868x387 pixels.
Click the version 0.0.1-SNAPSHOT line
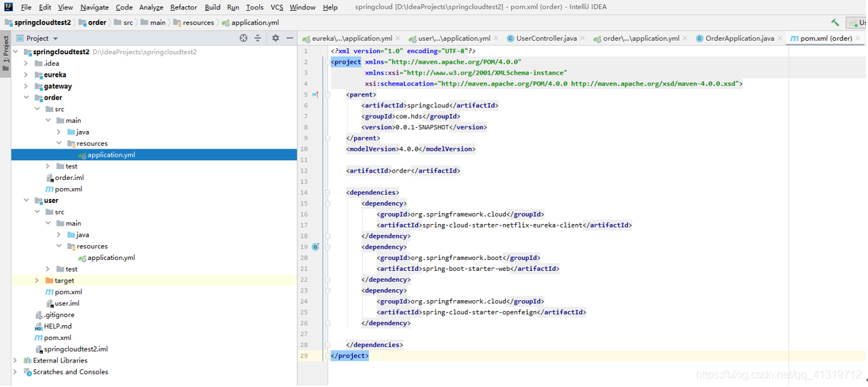(x=424, y=128)
